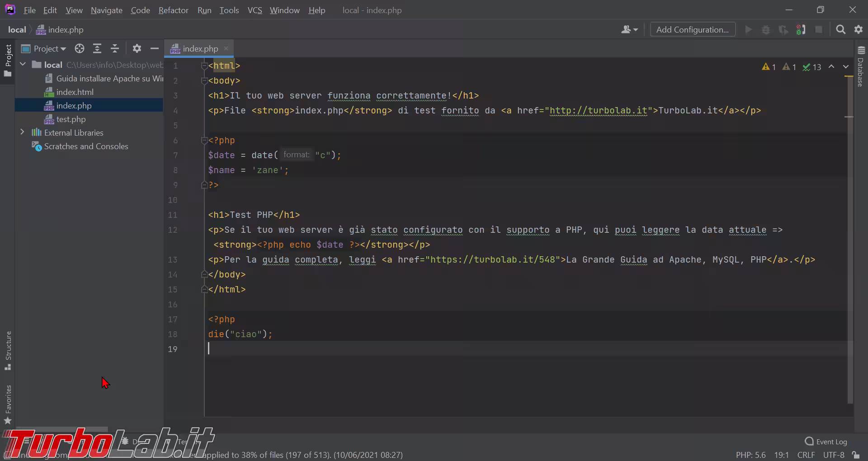Hide the Project panel with minus icon

coord(155,48)
